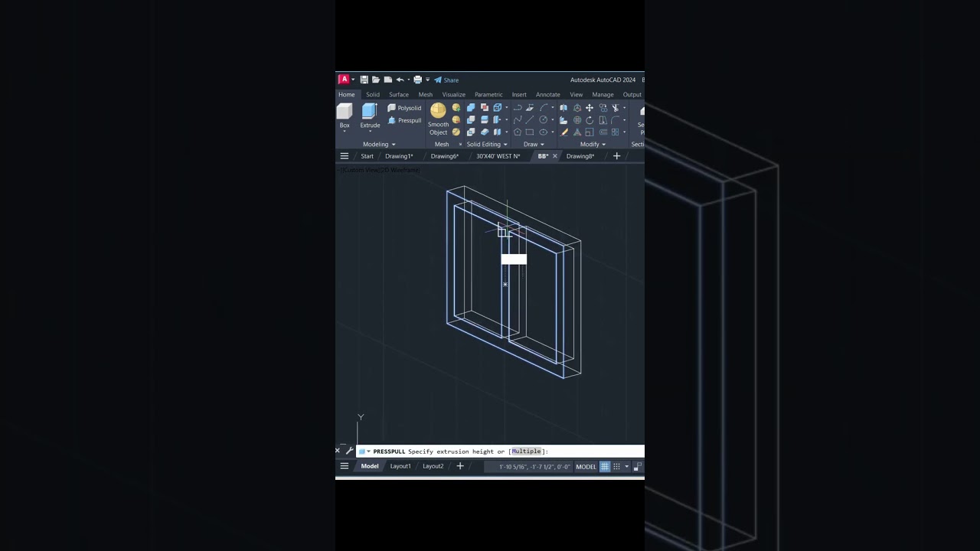The width and height of the screenshot is (980, 551).
Task: Click the solid Union icon
Action: click(471, 108)
